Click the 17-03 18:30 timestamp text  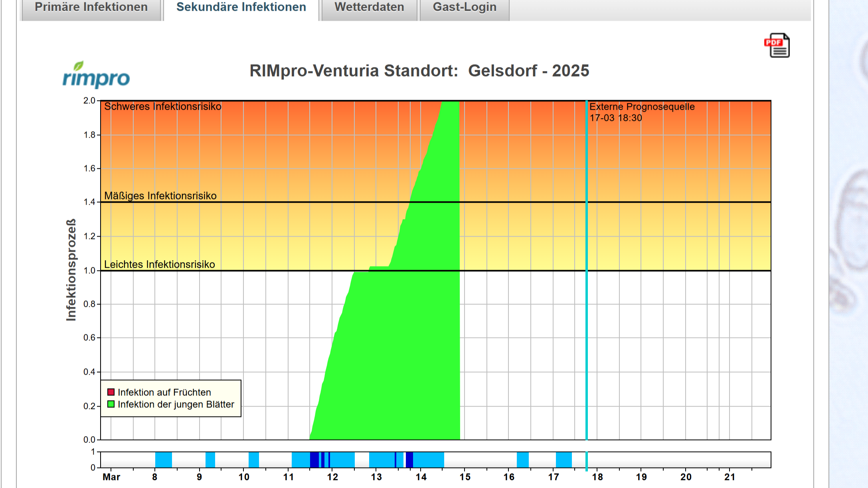coord(616,118)
